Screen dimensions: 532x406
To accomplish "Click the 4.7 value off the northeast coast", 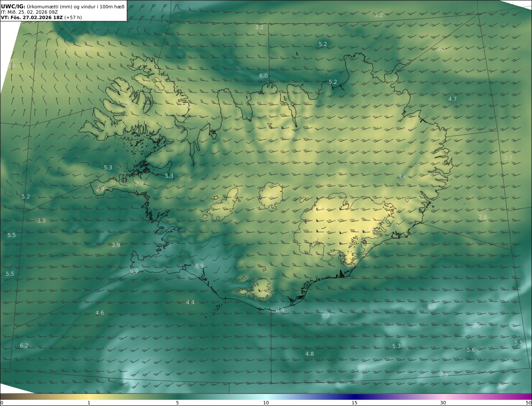I will point(452,99).
